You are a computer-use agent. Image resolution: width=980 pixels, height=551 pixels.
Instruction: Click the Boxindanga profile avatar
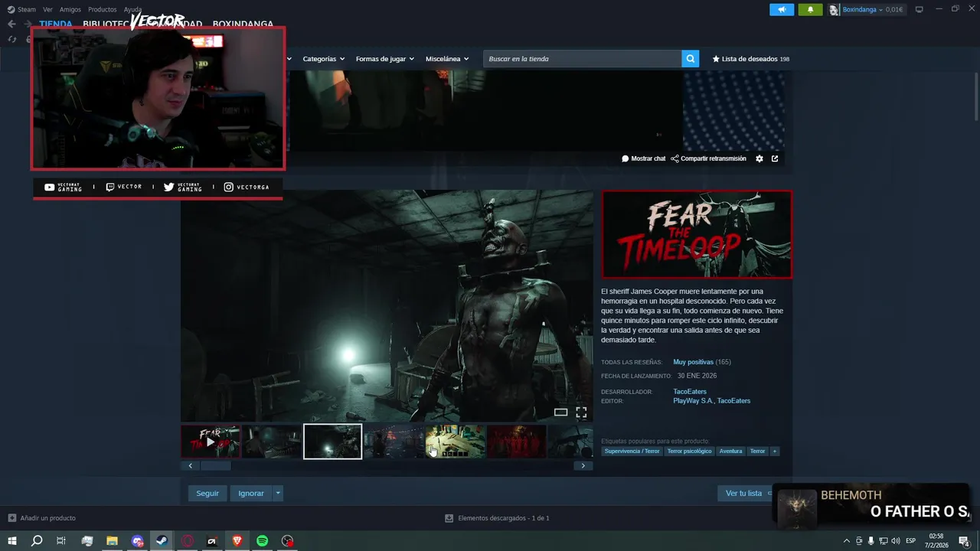834,10
